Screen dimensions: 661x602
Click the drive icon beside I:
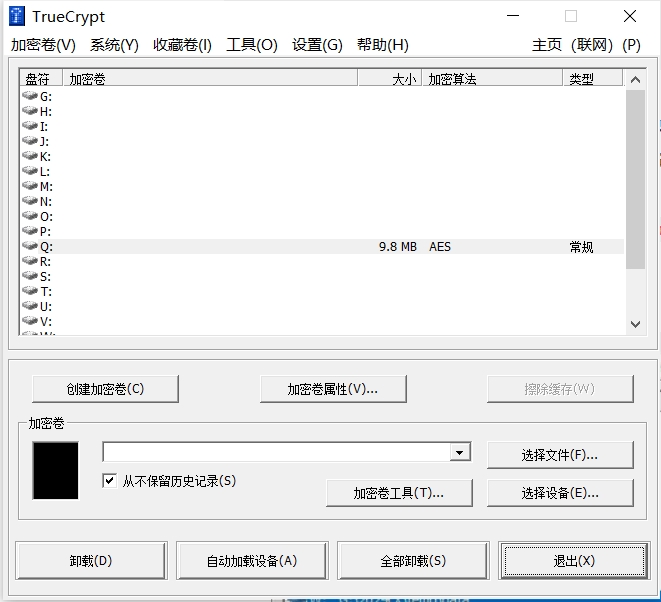pyautogui.click(x=30, y=126)
